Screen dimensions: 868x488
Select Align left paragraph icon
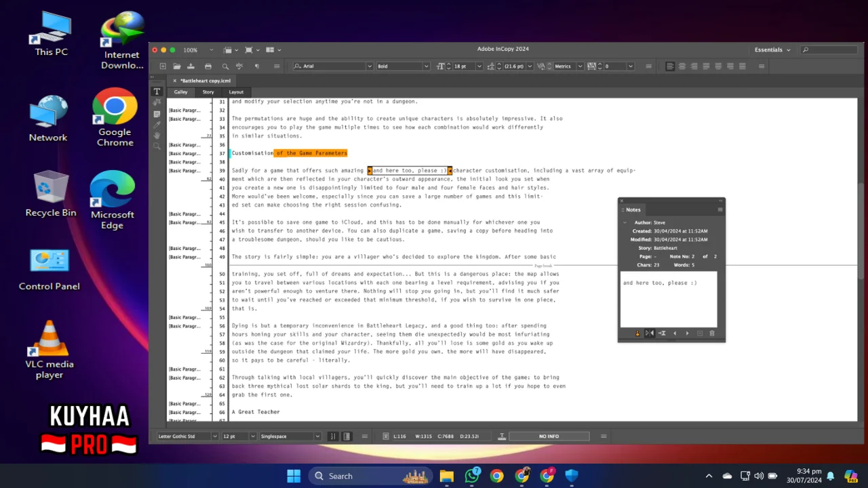(x=670, y=66)
